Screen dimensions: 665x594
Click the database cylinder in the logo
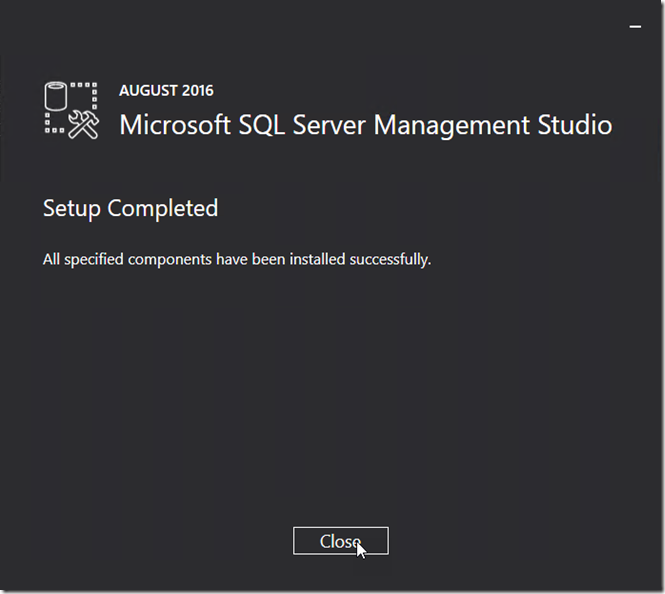tap(56, 96)
